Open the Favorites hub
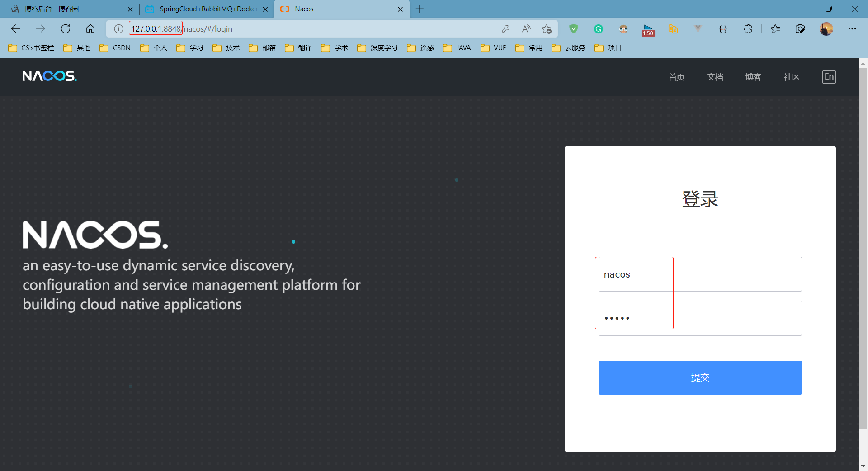Screen dimensions: 868x471 click(775, 29)
